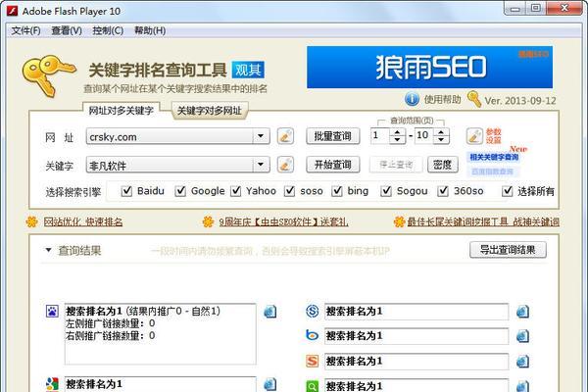Open the 查看(V) menu
This screenshot has width=588, height=392.
click(x=67, y=30)
